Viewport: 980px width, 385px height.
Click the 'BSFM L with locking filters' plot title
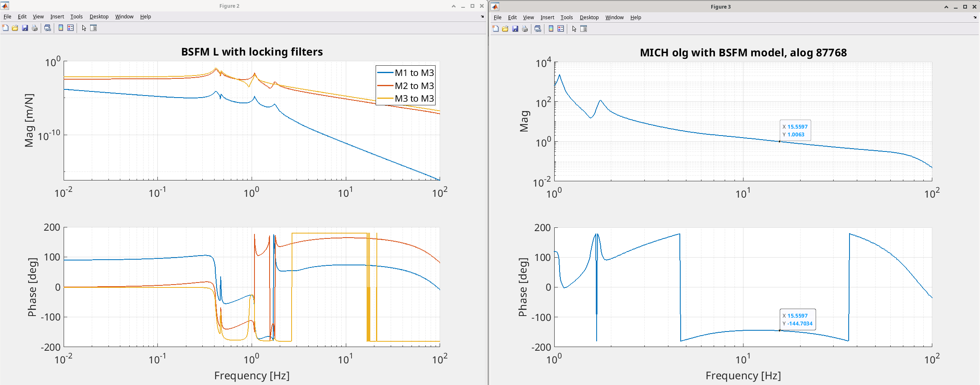(x=252, y=52)
